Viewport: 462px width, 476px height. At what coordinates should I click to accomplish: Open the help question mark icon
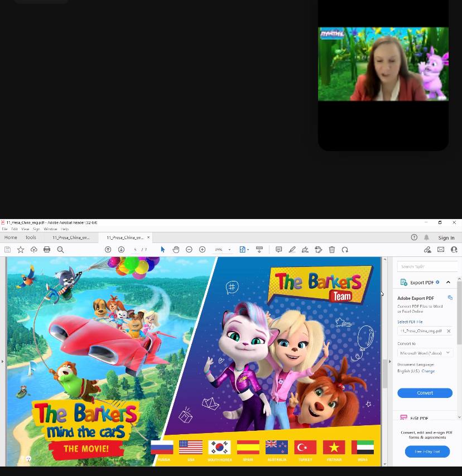(x=414, y=237)
